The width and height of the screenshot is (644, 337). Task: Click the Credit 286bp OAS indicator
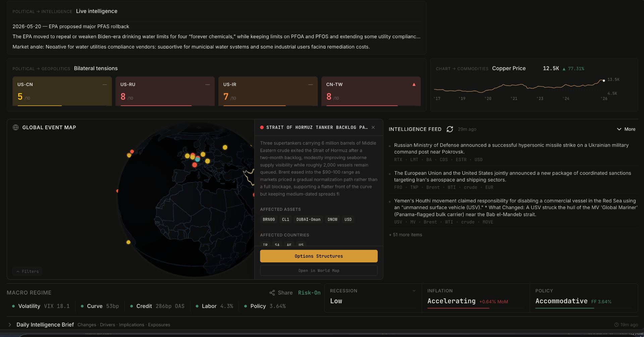pos(157,306)
